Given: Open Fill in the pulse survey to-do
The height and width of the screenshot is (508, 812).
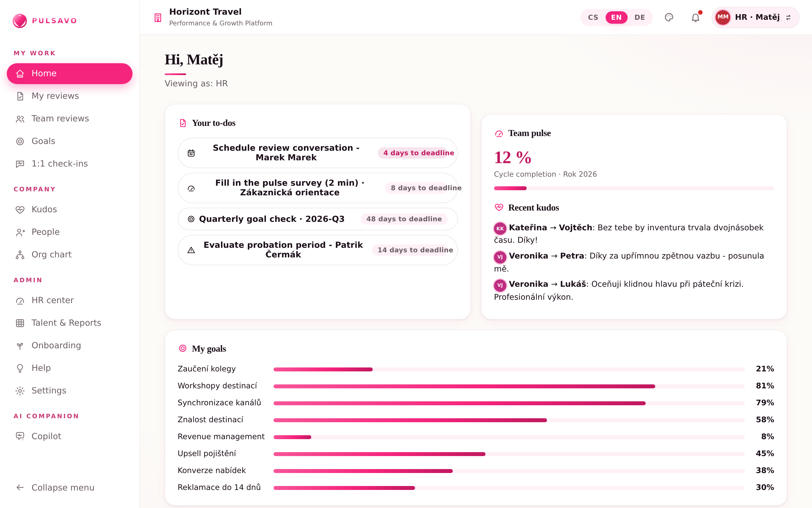Looking at the screenshot, I should coord(317,188).
